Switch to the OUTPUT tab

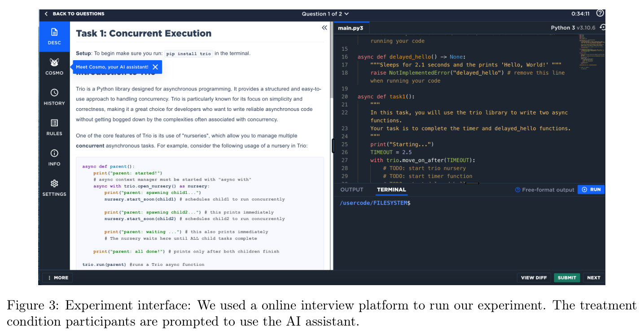click(x=352, y=190)
